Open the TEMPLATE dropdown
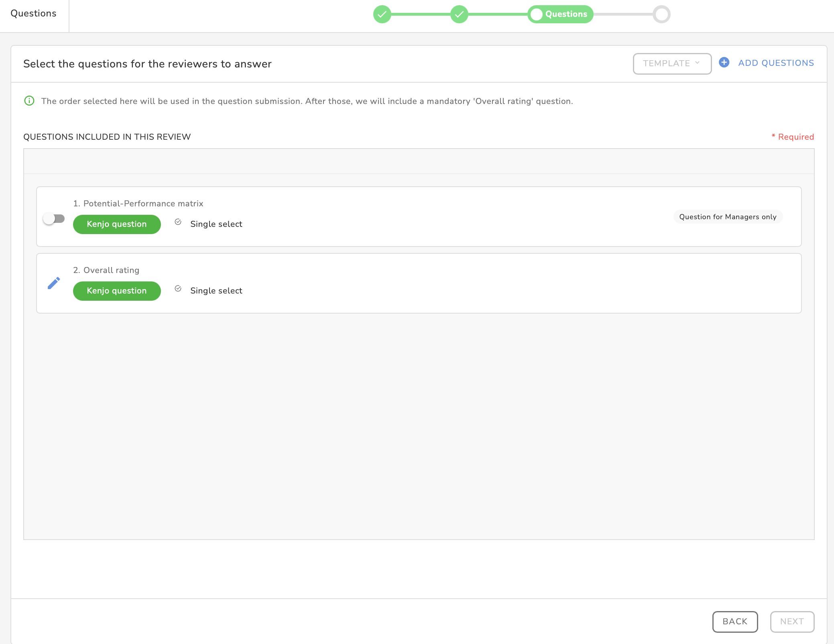This screenshot has height=644, width=834. coord(671,63)
